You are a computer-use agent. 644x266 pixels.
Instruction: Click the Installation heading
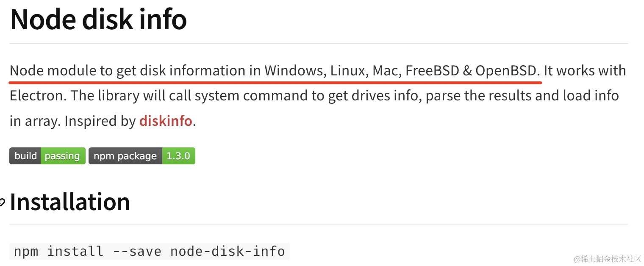click(x=70, y=202)
